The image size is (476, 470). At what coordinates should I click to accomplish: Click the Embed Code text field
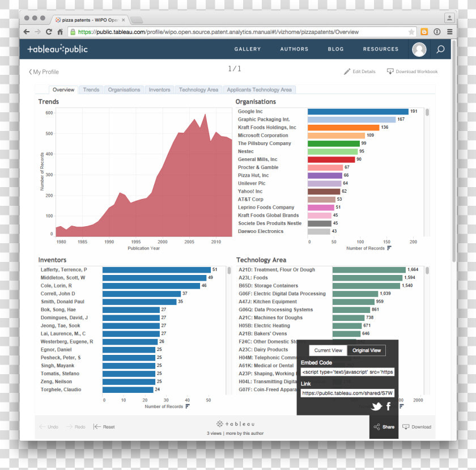coord(347,372)
